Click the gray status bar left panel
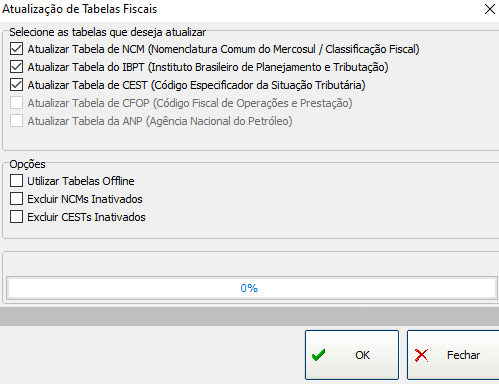 [x=181, y=317]
